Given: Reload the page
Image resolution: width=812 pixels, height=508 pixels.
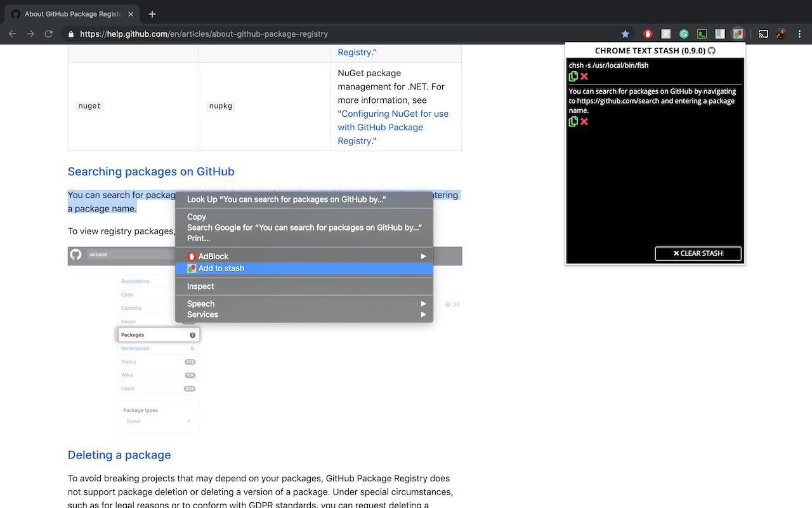Looking at the screenshot, I should pos(49,34).
